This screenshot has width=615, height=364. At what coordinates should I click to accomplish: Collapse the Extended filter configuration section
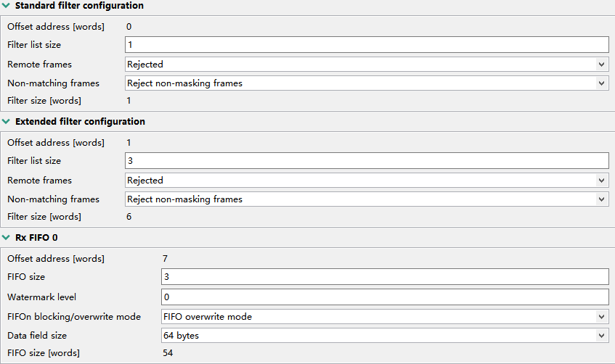[6, 122]
